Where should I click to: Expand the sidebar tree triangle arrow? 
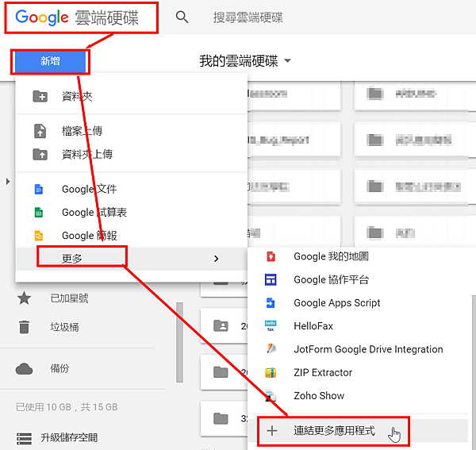coord(8,182)
